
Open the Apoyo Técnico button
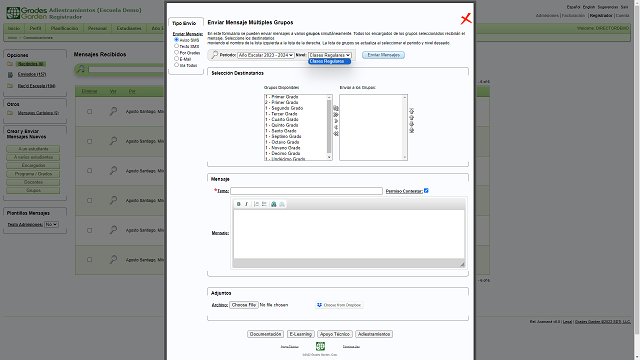pos(335,334)
